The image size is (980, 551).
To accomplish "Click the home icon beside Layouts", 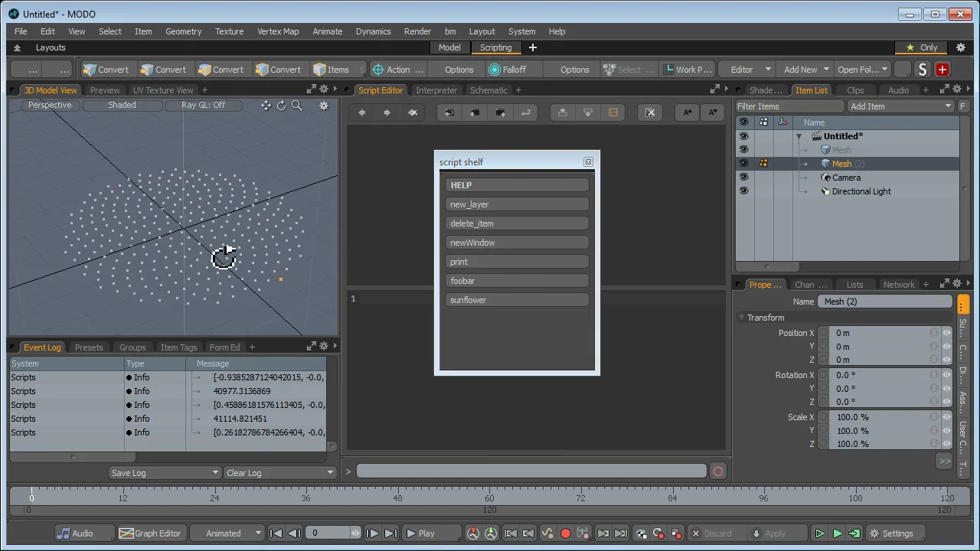I will point(17,47).
